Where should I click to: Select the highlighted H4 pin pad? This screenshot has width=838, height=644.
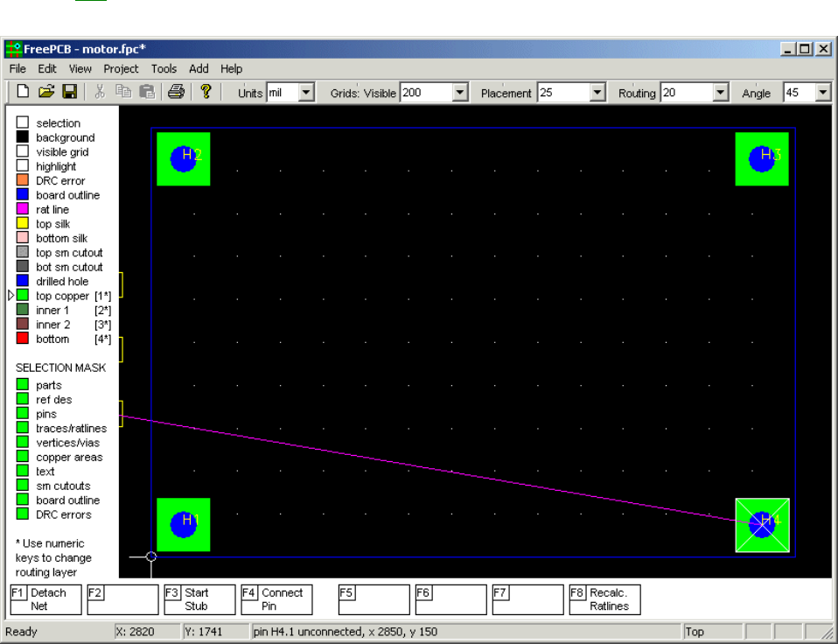tap(762, 525)
